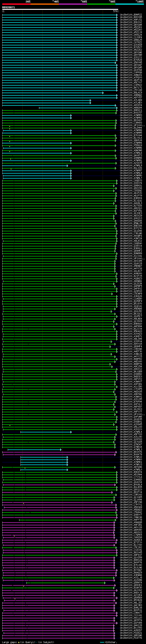The image size is (146, 644).
Task: Select hit UniRef100_A2SKX5
Action: [x=131, y=163]
